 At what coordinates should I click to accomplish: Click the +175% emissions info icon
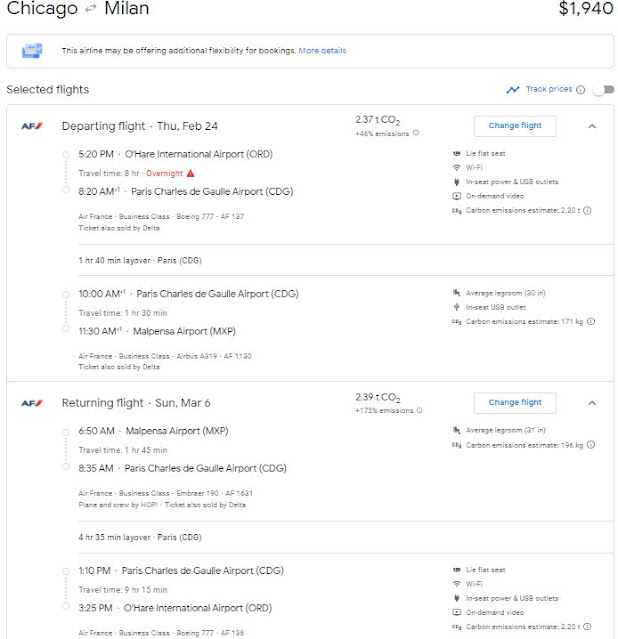coord(419,410)
